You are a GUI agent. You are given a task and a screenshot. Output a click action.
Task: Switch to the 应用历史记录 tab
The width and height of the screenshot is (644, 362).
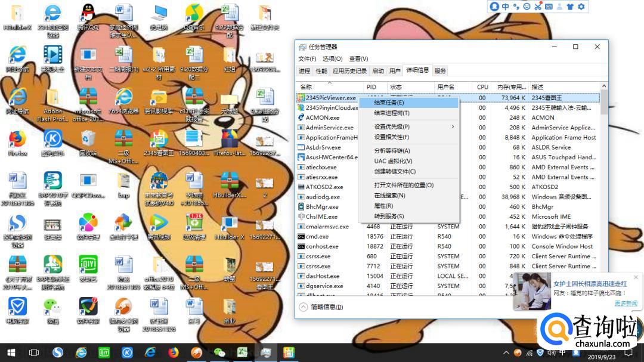pos(349,71)
